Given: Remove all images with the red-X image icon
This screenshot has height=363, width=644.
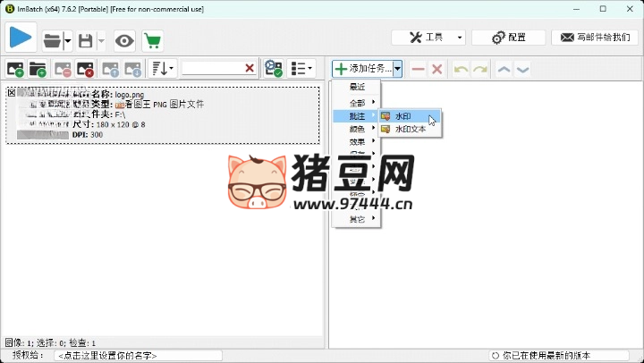Looking at the screenshot, I should click(x=86, y=69).
